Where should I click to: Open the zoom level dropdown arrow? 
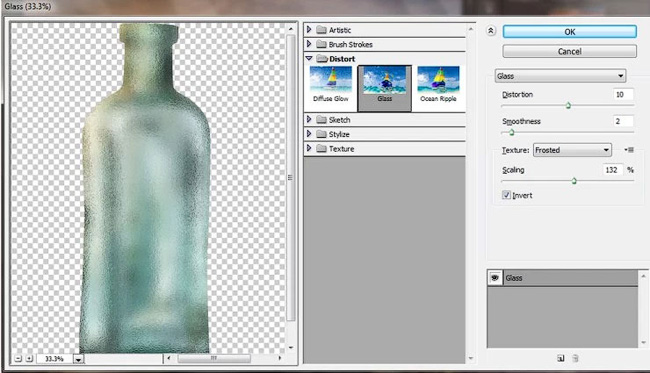click(x=78, y=359)
